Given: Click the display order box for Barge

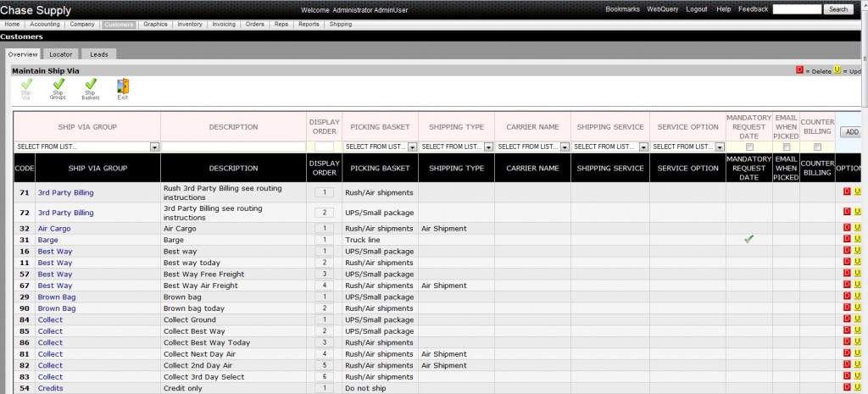Looking at the screenshot, I should click(x=325, y=240).
